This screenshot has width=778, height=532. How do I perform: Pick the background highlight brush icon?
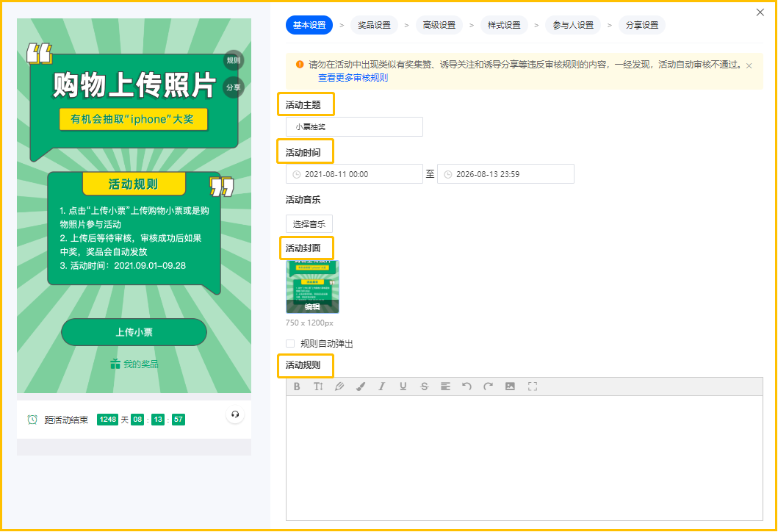pyautogui.click(x=361, y=387)
